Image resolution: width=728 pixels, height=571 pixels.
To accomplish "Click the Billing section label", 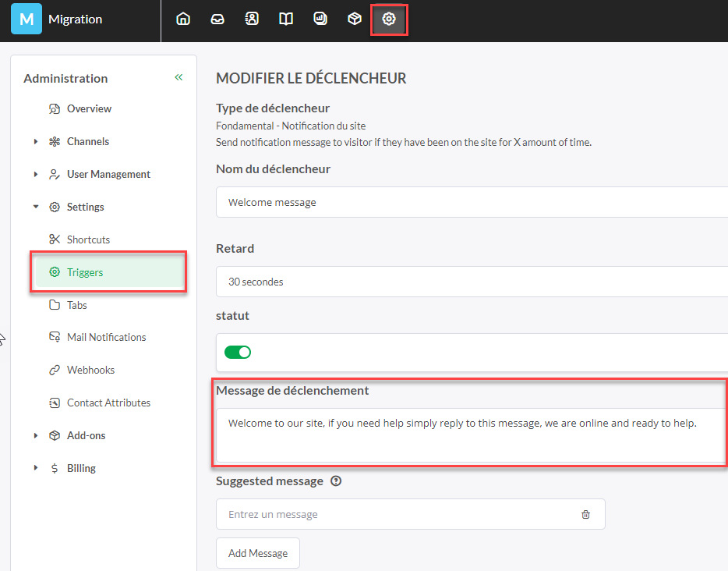I will pyautogui.click(x=81, y=468).
